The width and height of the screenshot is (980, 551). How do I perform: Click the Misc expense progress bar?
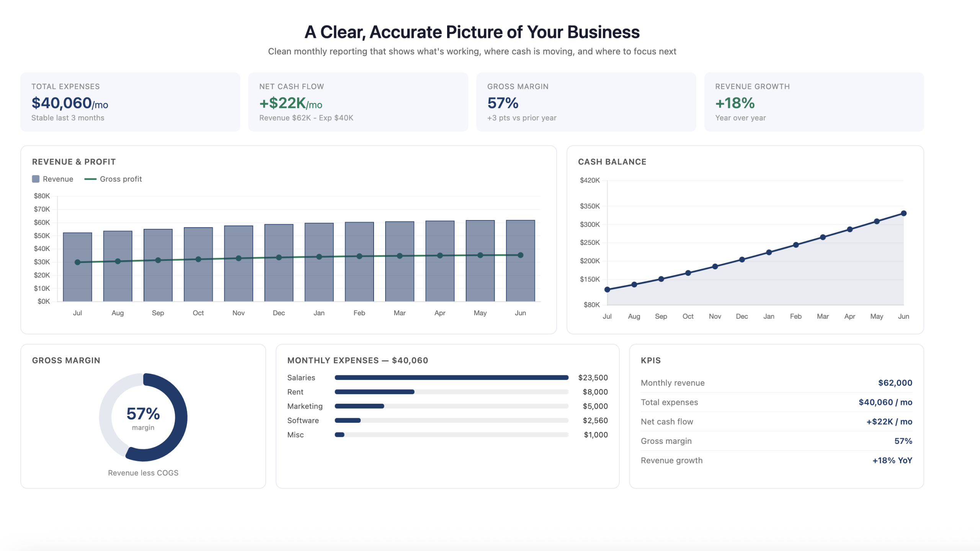[x=451, y=435]
